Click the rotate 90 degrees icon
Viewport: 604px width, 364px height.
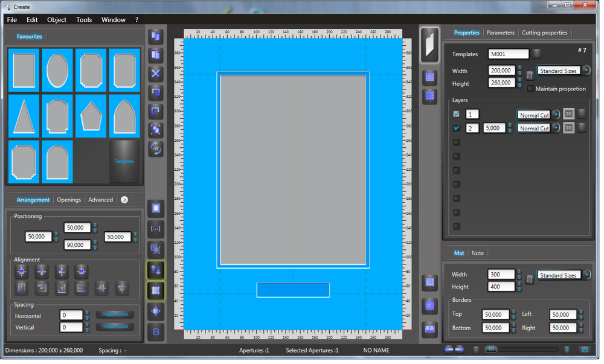(156, 148)
